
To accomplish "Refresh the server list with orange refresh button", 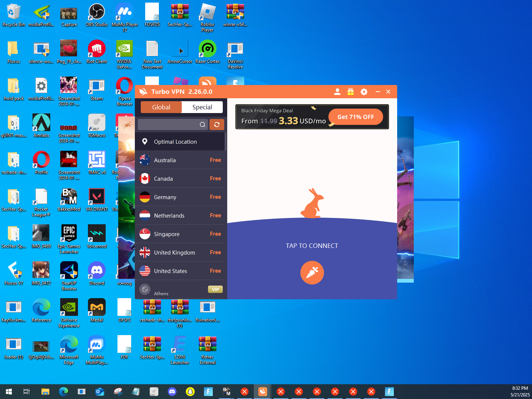I will pos(217,125).
